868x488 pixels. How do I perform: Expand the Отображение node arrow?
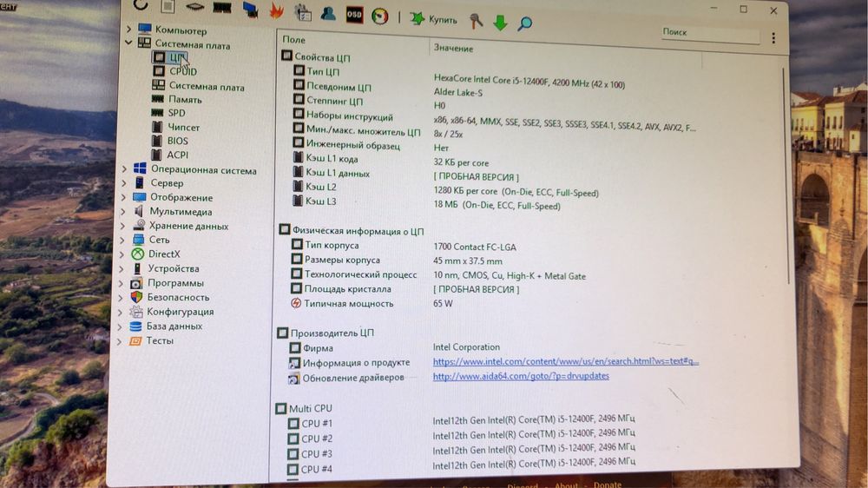pos(123,196)
